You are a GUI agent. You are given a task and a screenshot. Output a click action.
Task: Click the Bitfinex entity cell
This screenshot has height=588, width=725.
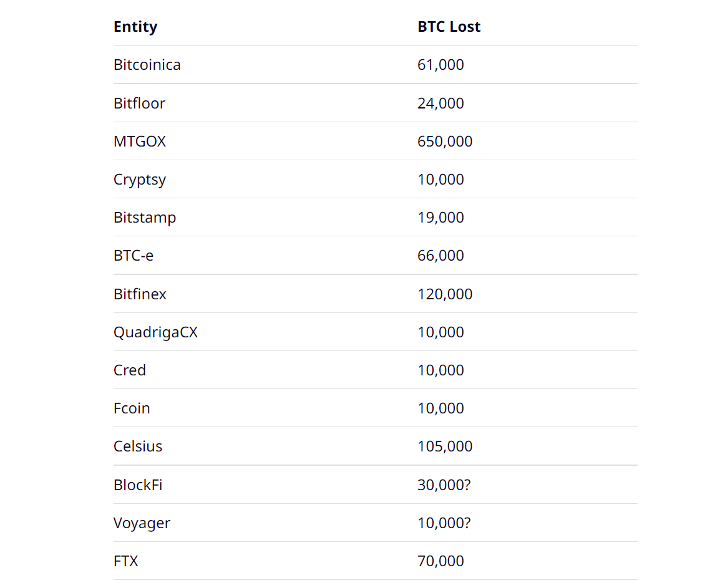140,294
